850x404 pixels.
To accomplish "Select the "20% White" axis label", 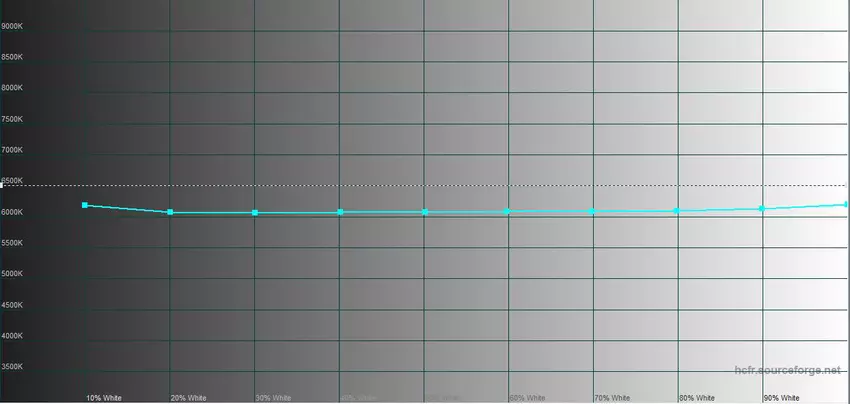I will [189, 397].
